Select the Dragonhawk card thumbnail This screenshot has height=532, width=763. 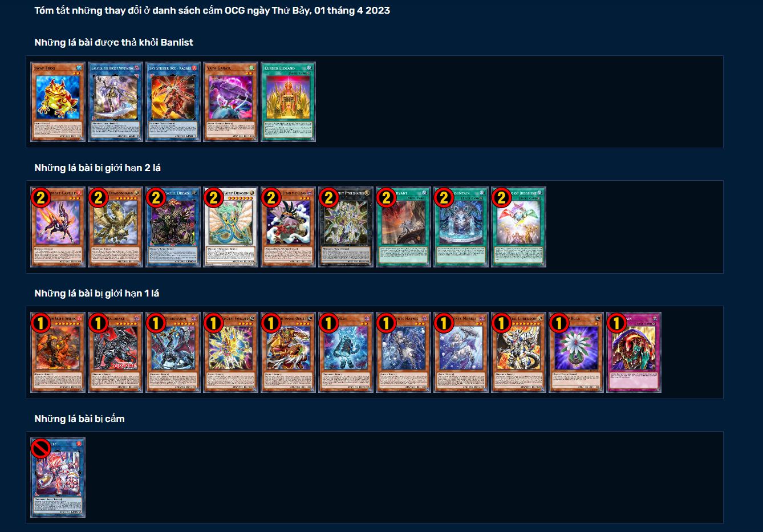[115, 227]
